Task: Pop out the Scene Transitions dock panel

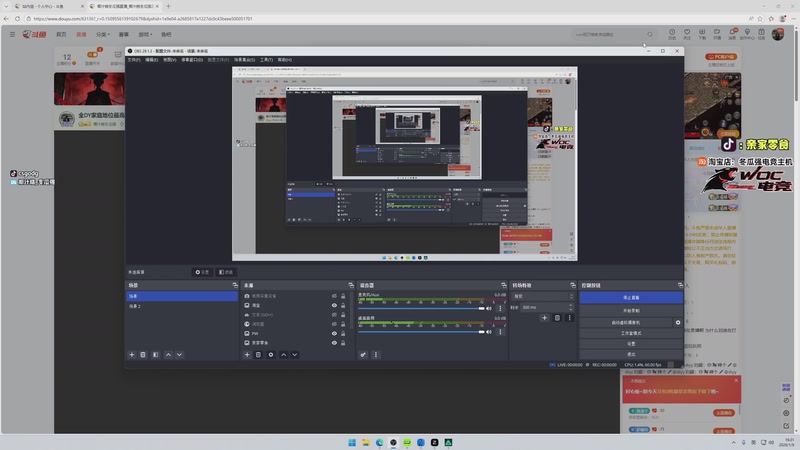Action: coord(572,285)
